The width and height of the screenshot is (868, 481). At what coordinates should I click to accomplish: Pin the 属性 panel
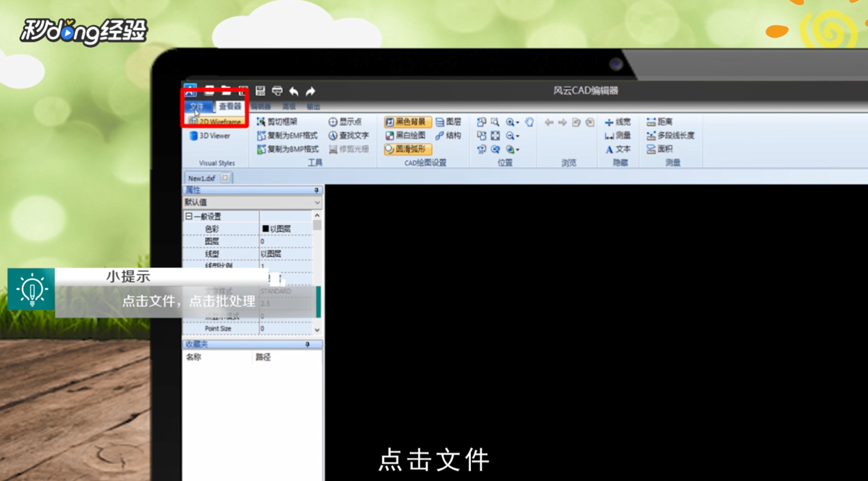316,190
